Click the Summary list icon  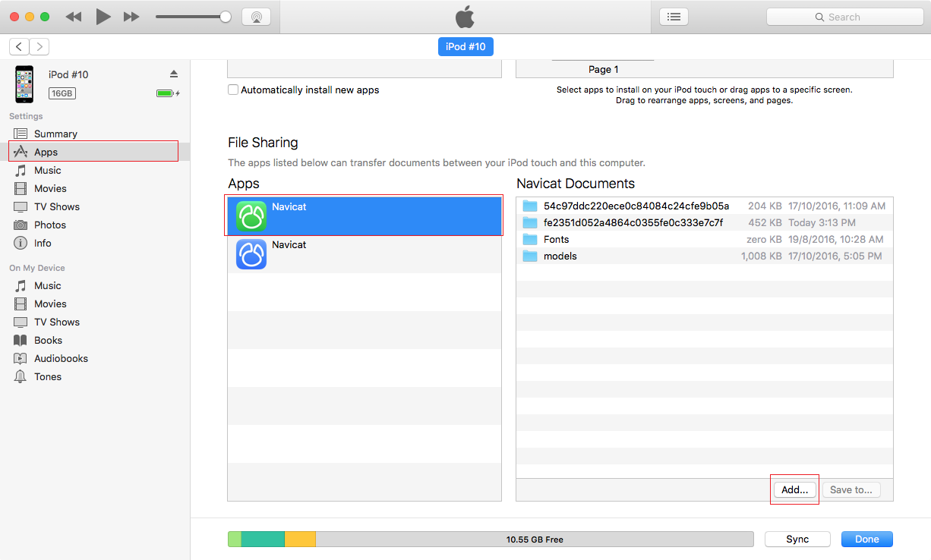[x=21, y=134]
